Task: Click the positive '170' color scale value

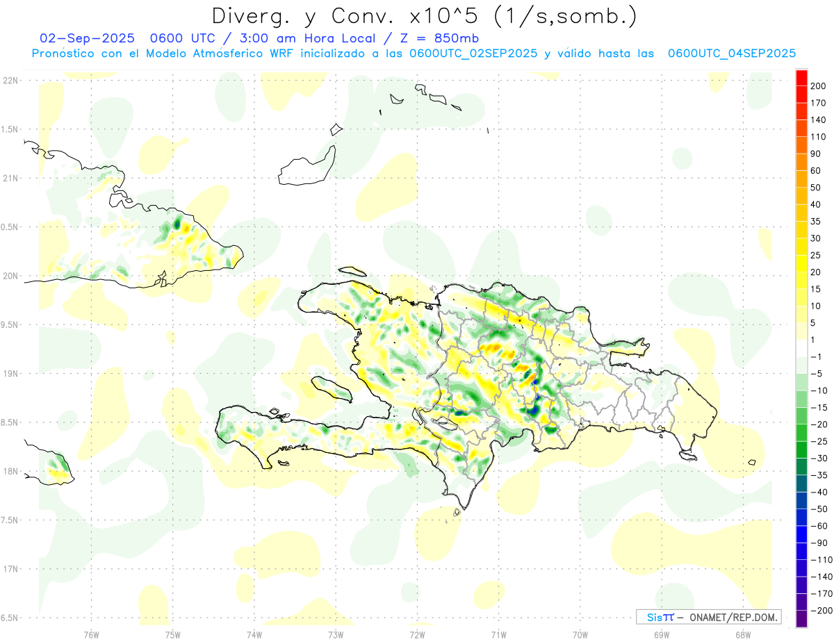Action: pyautogui.click(x=818, y=103)
